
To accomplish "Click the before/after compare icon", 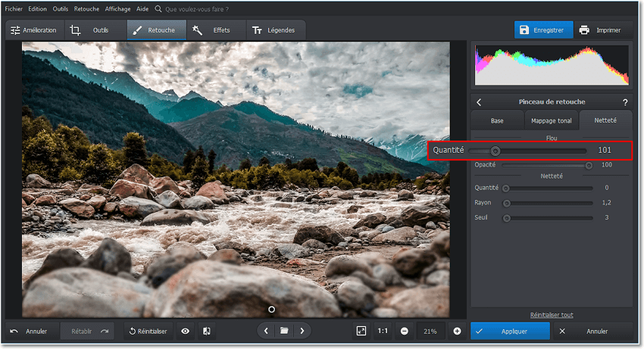I will tap(207, 331).
